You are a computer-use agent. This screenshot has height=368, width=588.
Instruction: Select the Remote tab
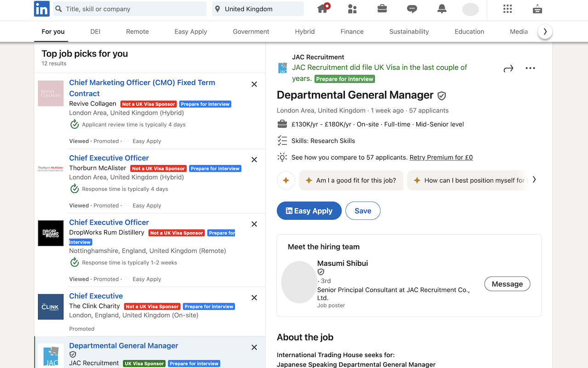[x=137, y=32]
